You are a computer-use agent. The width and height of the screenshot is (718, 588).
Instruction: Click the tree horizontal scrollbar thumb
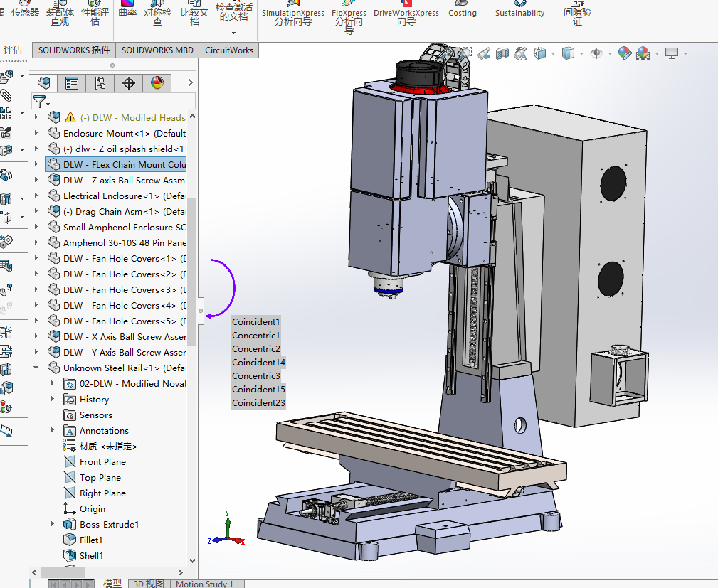[x=63, y=572]
